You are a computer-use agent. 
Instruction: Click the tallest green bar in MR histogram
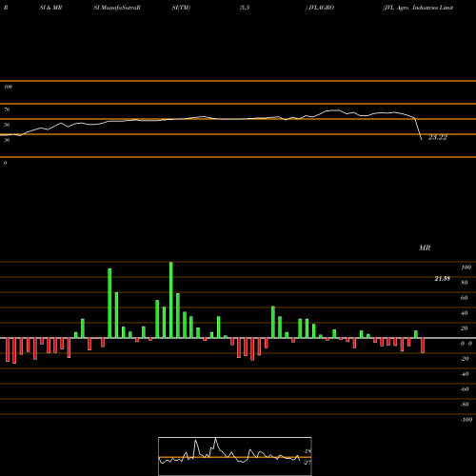[171, 300]
